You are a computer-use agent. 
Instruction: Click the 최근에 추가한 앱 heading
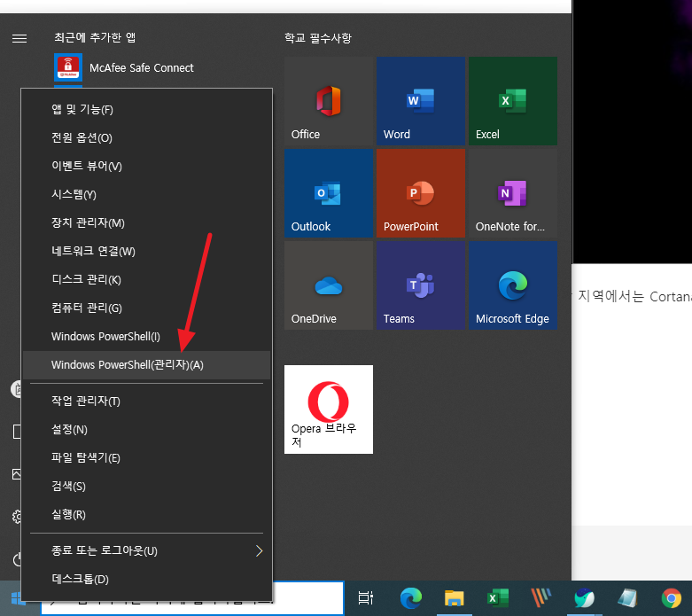click(x=95, y=37)
